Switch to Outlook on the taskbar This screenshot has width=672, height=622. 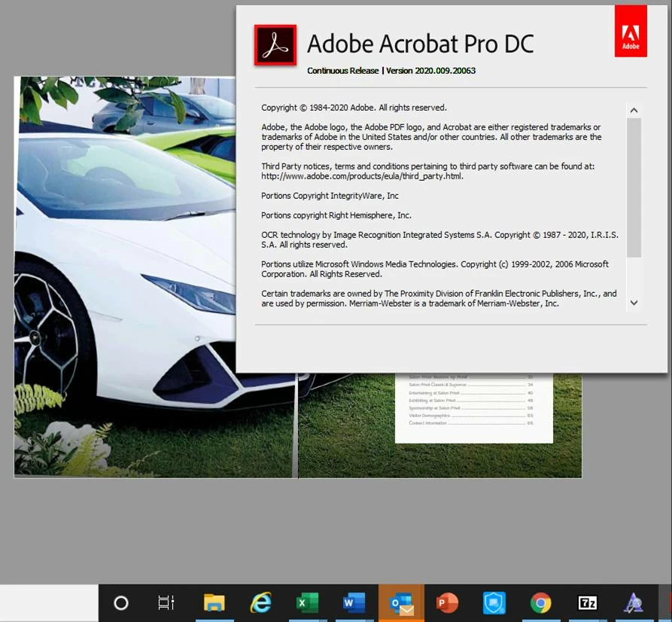(x=401, y=603)
